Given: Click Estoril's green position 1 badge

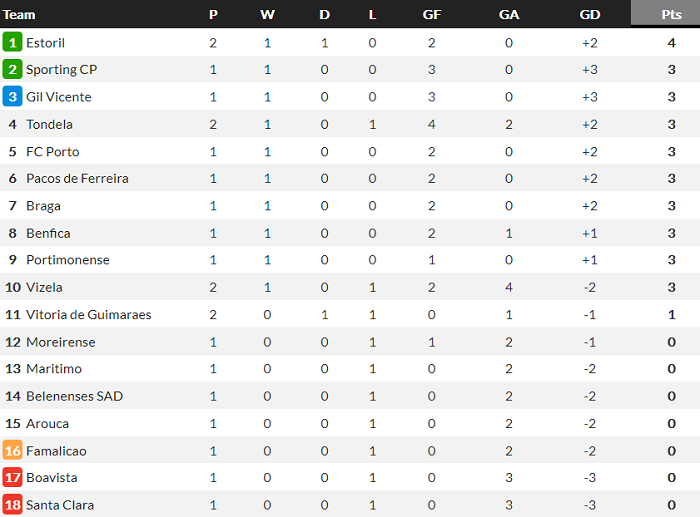Looking at the screenshot, I should (13, 43).
